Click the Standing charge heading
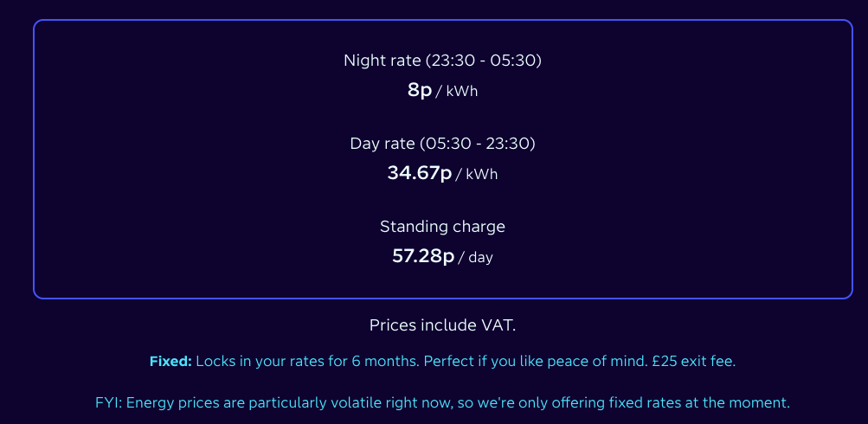The image size is (868, 424). [442, 227]
